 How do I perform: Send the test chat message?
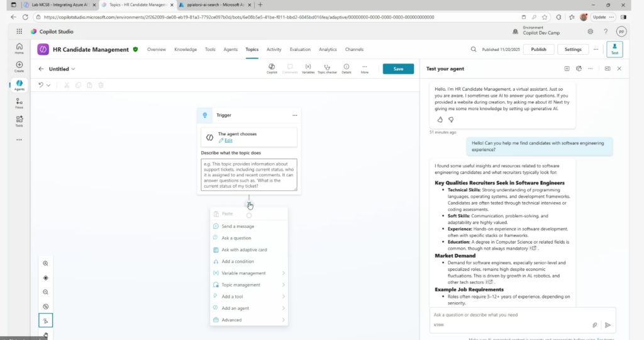pyautogui.click(x=608, y=325)
